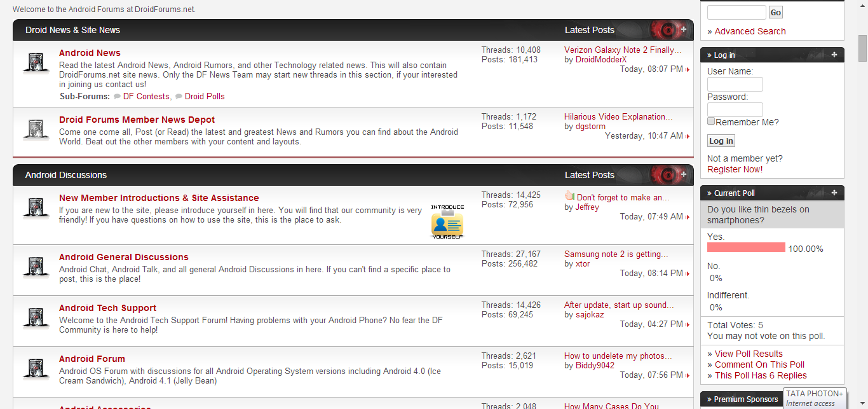868x409 pixels.
Task: View dgstorm user profile
Action: [591, 126]
